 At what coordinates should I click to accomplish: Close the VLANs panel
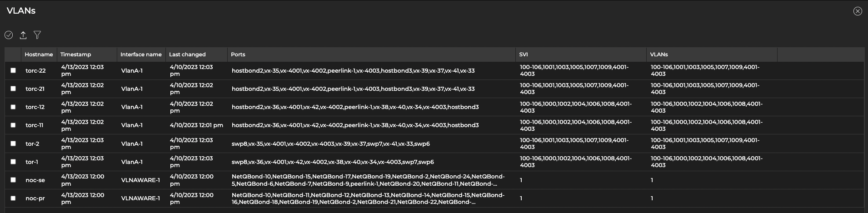pyautogui.click(x=857, y=11)
